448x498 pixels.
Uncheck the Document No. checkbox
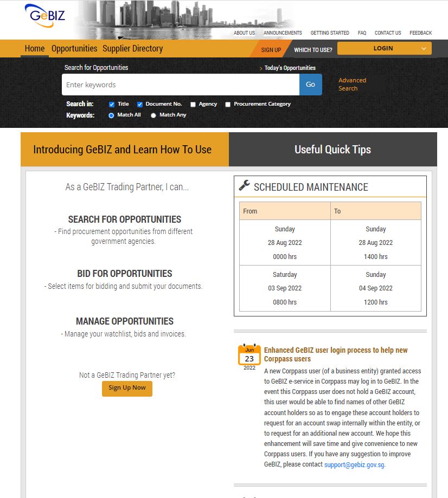(139, 105)
